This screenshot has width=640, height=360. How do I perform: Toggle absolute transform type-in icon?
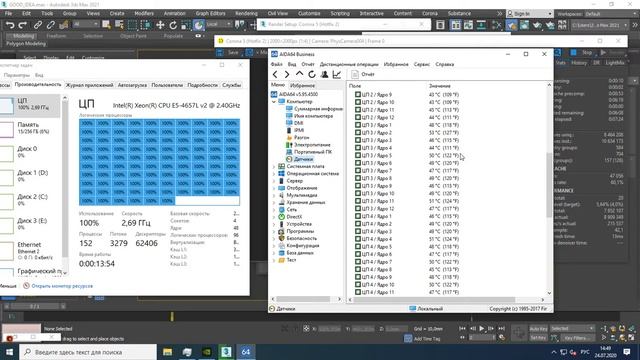(306, 329)
